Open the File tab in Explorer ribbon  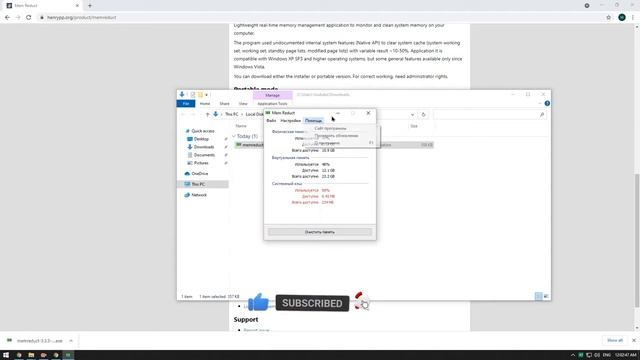[186, 104]
